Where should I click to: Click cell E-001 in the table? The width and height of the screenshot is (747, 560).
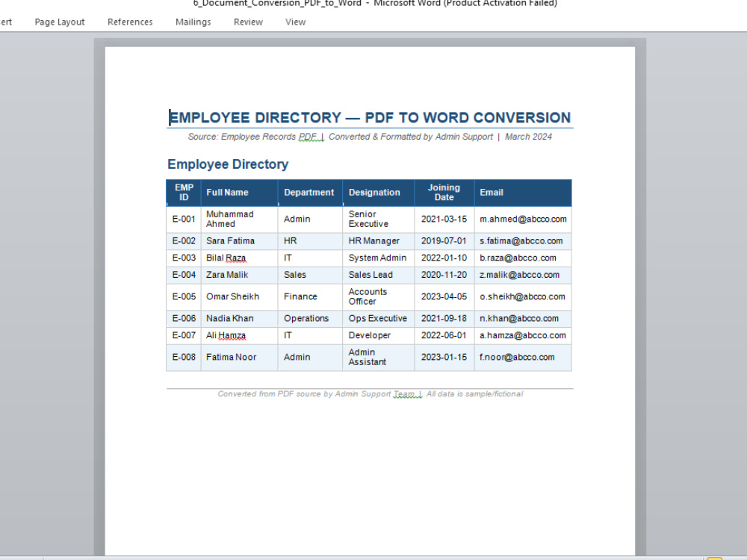tap(184, 219)
